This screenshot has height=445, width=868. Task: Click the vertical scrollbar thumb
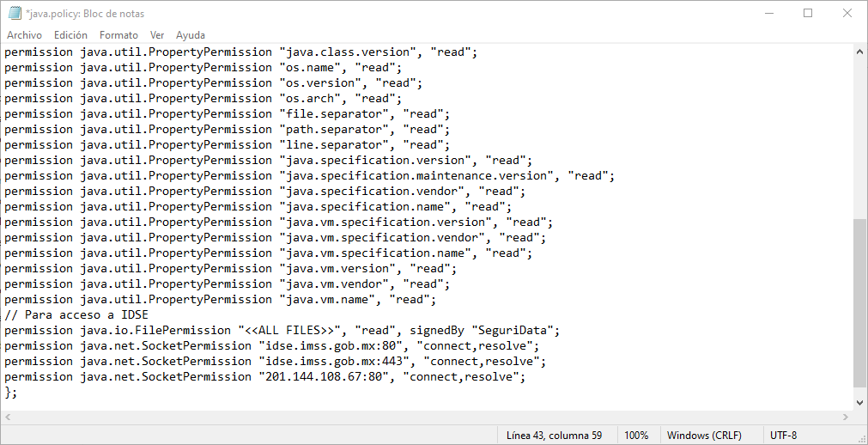(x=859, y=303)
